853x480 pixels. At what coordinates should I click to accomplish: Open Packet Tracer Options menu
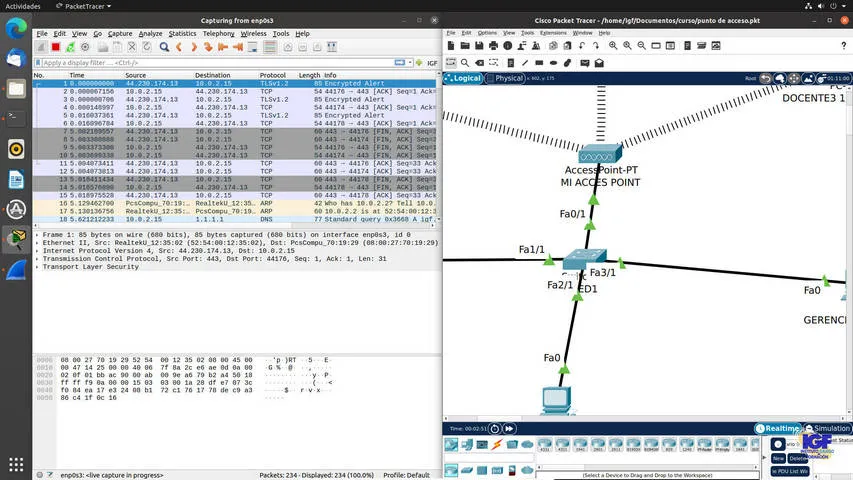point(487,33)
